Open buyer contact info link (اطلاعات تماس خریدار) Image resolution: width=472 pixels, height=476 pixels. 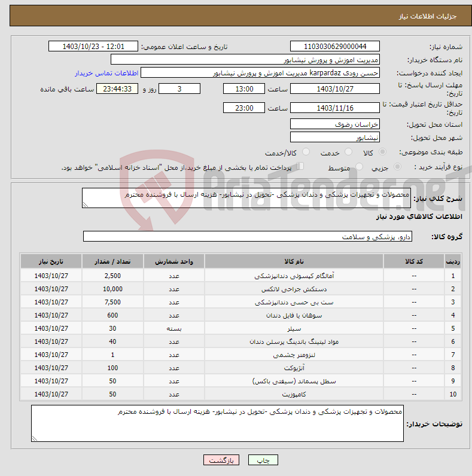[106, 73]
